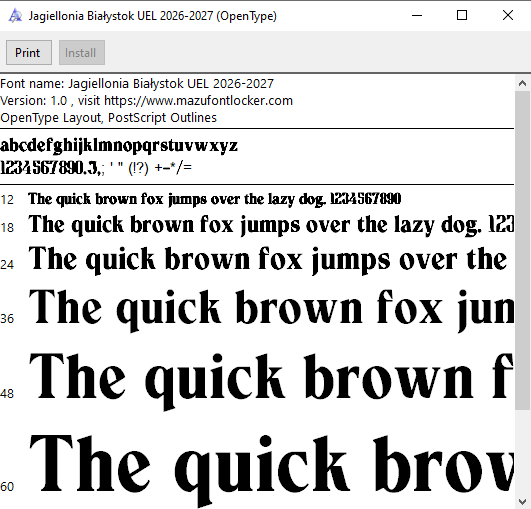Click the vertical scrollbar thumb
This screenshot has width=531, height=509.
(522, 250)
